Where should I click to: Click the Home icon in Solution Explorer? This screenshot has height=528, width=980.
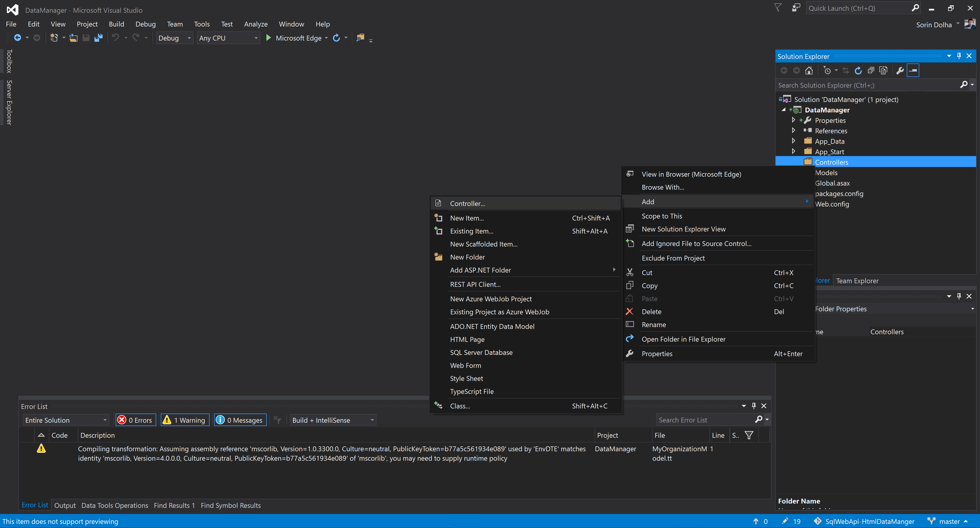tap(809, 71)
